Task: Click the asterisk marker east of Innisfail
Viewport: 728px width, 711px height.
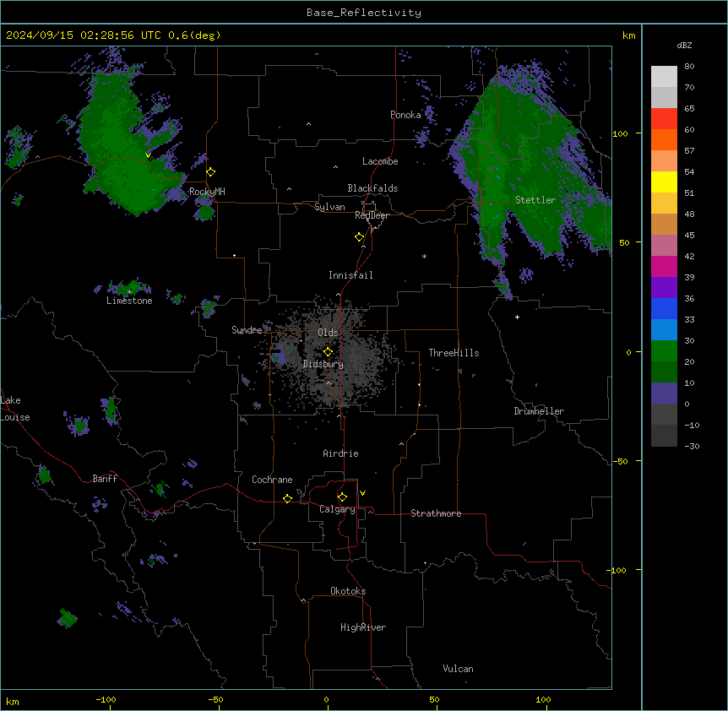Action: pyautogui.click(x=424, y=256)
